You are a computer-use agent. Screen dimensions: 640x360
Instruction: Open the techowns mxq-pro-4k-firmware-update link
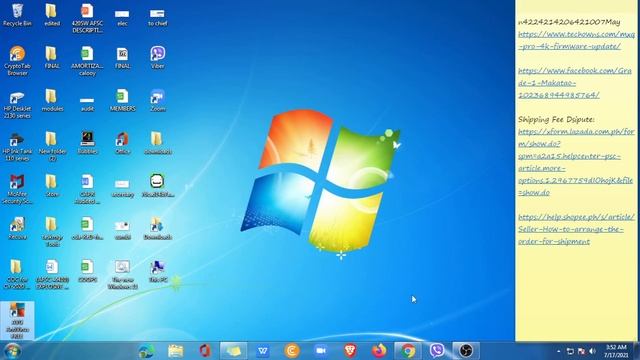tap(576, 40)
